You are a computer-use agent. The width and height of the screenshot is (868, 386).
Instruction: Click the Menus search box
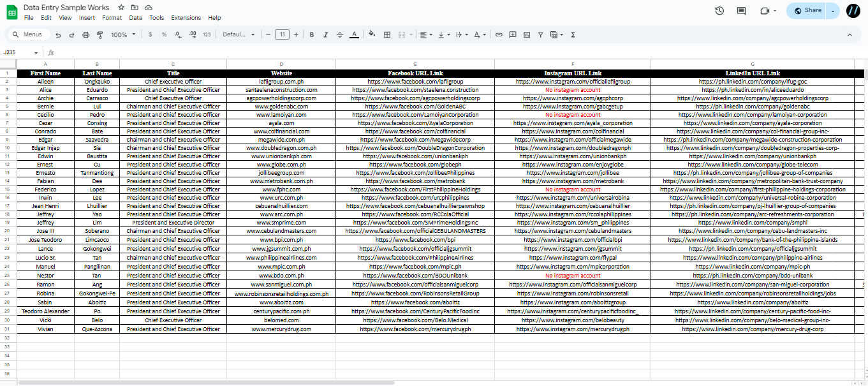[28, 34]
